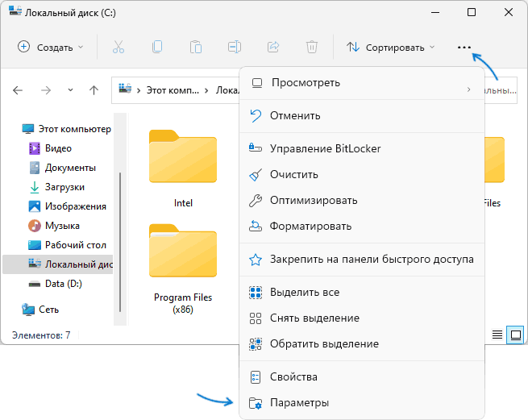Choose Выделить все in the menu
This screenshot has width=528, height=420.
pyautogui.click(x=362, y=293)
